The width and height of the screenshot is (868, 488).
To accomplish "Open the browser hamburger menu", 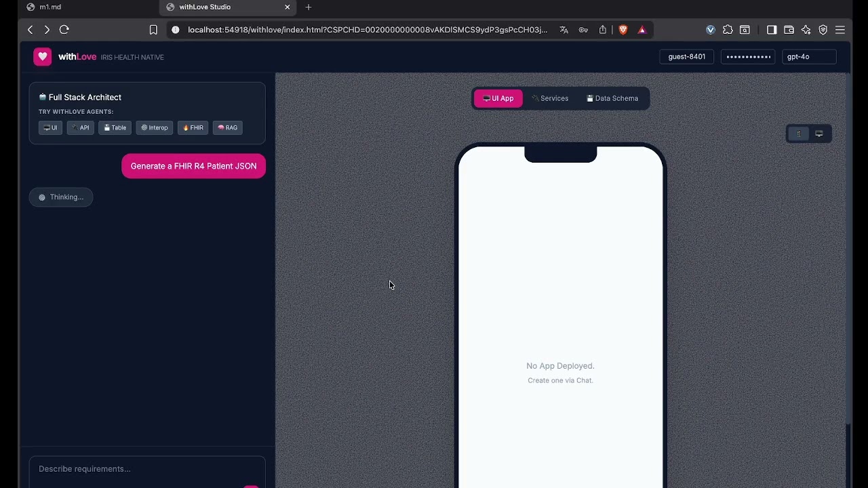I will 840,30.
